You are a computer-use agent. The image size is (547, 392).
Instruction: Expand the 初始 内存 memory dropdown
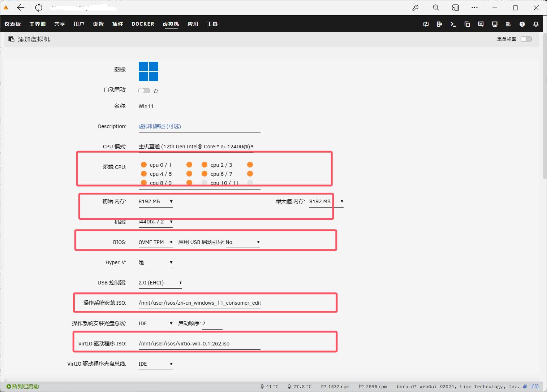155,202
